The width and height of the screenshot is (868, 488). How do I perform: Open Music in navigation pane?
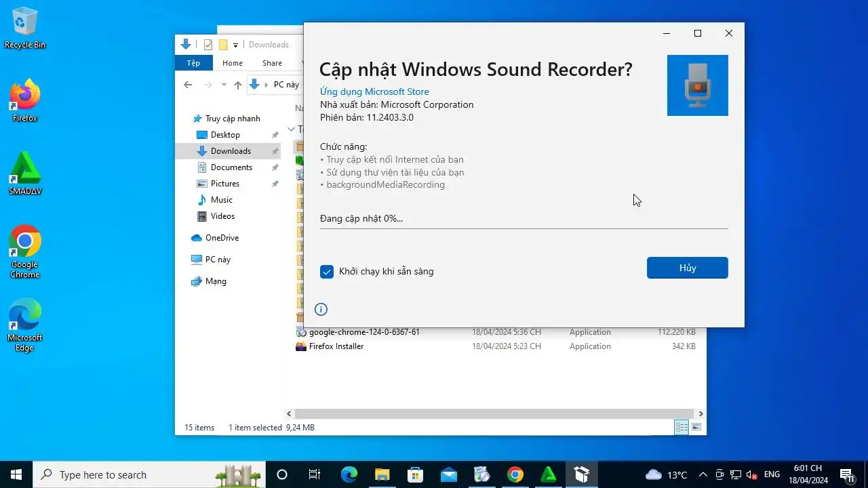click(x=221, y=200)
